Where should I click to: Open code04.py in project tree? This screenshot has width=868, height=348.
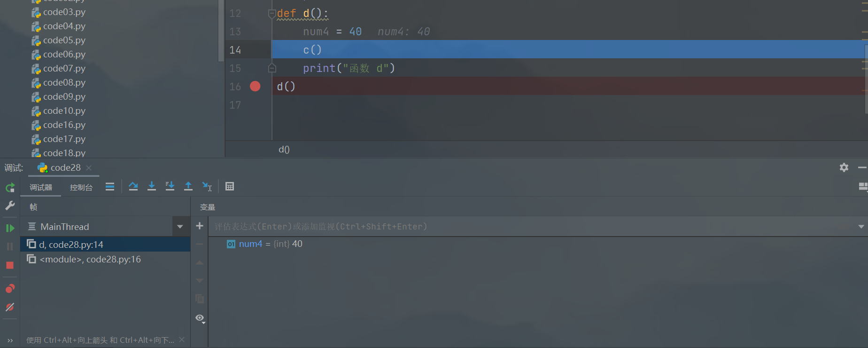pyautogui.click(x=64, y=26)
